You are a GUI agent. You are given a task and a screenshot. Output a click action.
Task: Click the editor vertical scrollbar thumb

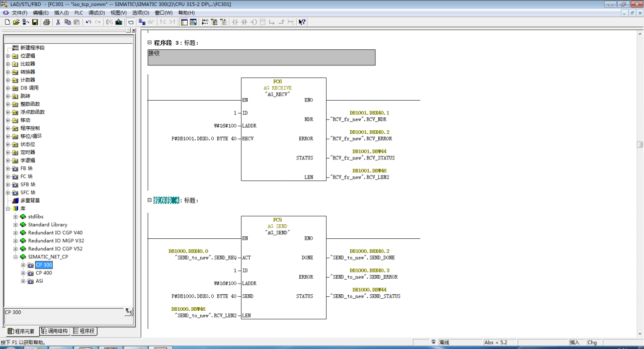[640, 144]
